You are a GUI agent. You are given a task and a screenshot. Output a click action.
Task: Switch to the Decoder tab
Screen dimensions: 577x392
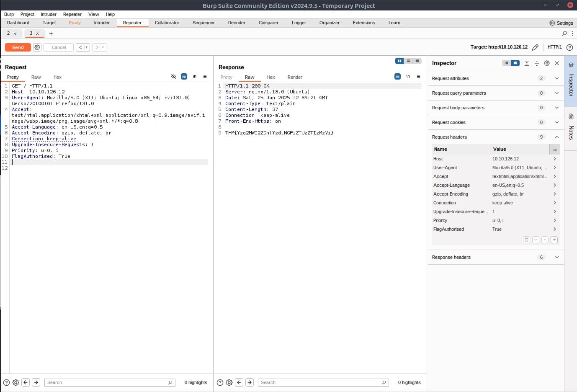[x=237, y=23]
